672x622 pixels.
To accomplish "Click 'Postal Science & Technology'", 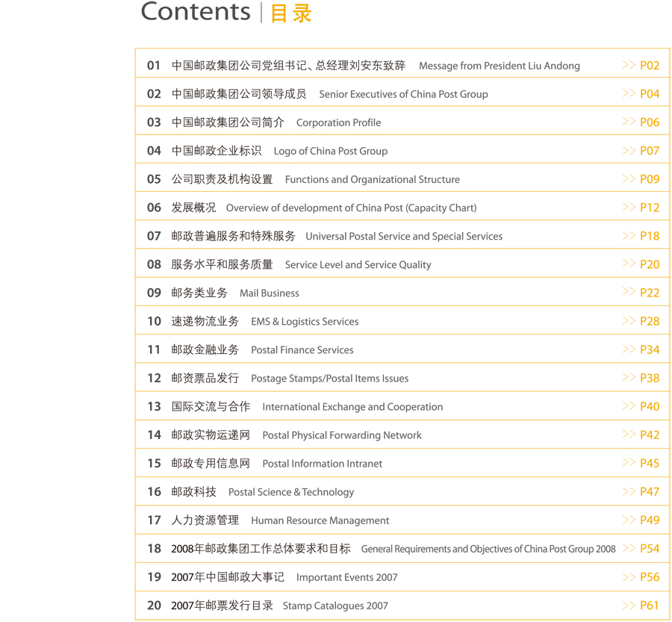I will coord(291,492).
